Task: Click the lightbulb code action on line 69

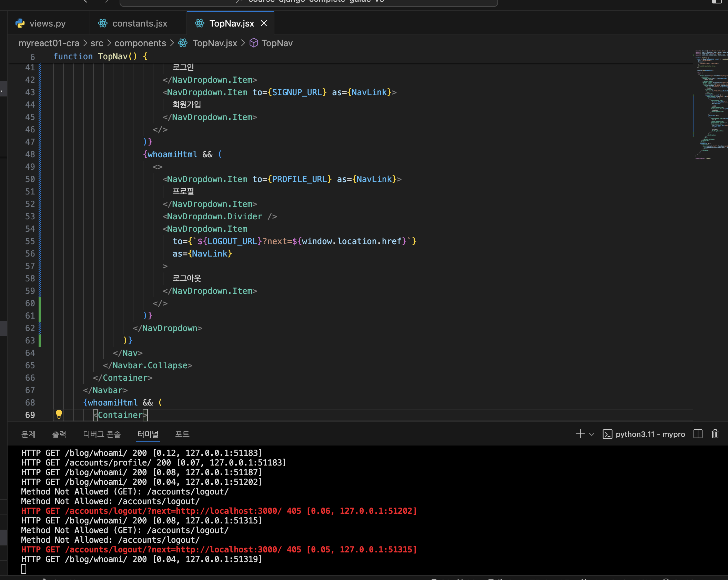Action: tap(59, 414)
